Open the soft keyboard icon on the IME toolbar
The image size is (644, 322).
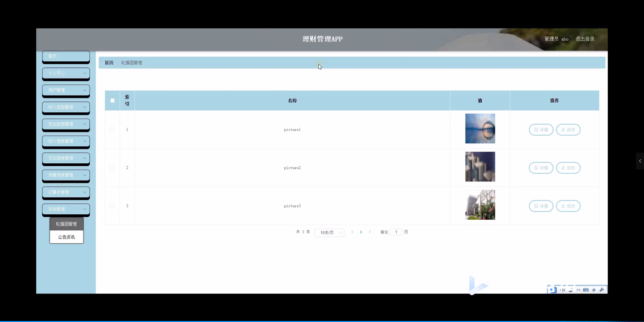586,290
